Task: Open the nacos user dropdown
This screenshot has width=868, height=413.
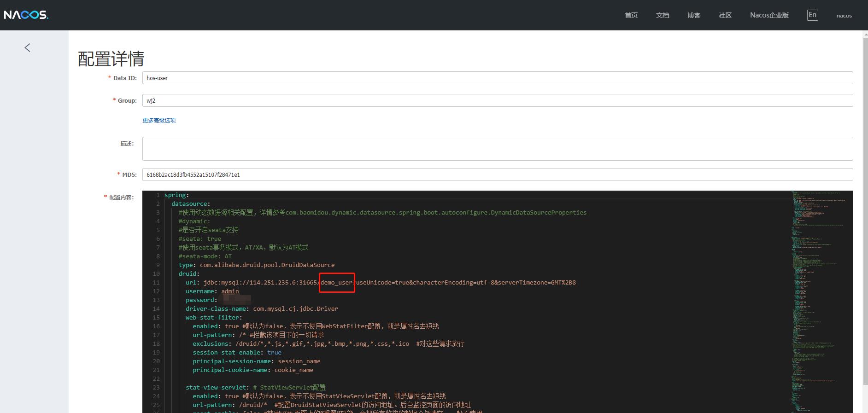Action: tap(844, 16)
